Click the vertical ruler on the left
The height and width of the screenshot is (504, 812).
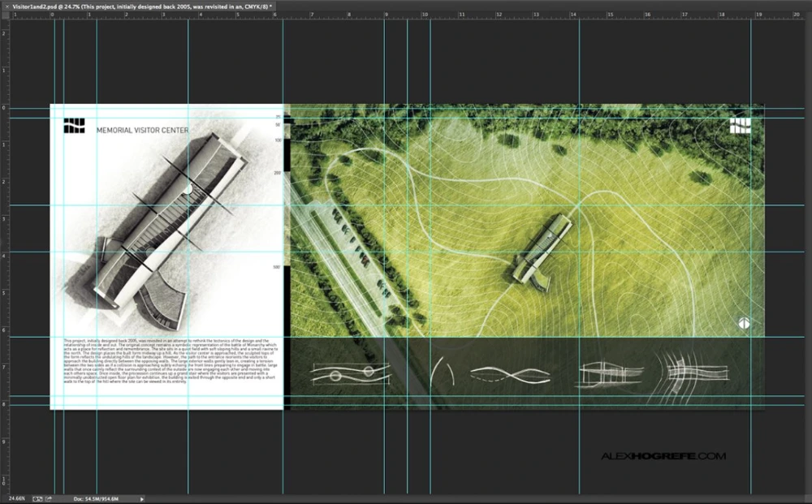click(x=5, y=256)
